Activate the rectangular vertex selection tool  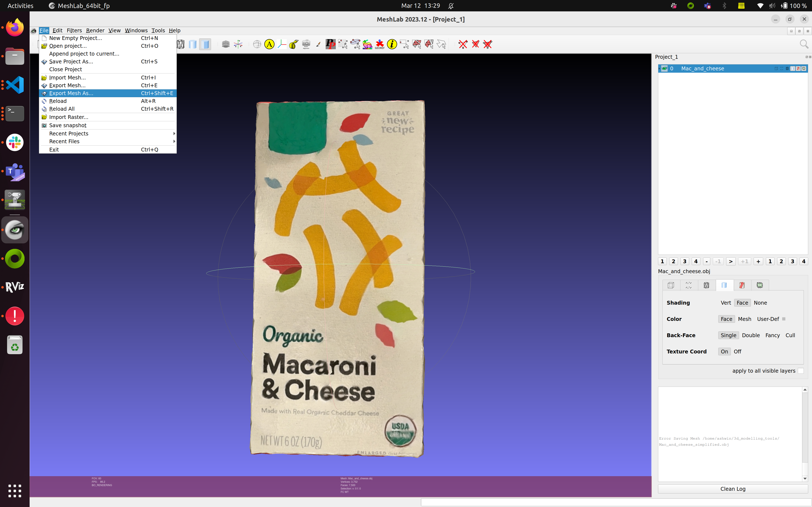(404, 44)
